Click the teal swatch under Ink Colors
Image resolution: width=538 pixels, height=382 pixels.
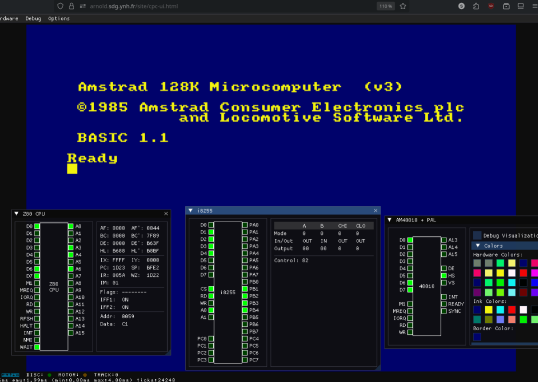(x=477, y=320)
